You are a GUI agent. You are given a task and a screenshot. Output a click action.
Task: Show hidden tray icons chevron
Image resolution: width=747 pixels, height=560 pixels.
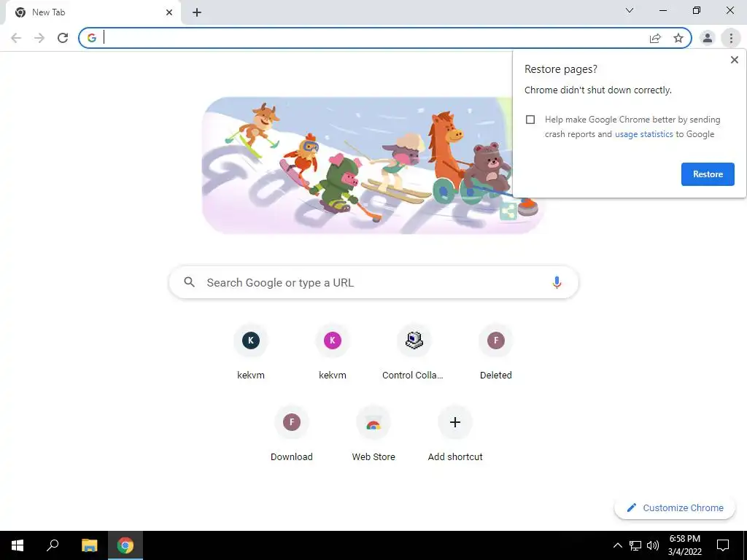[617, 545]
